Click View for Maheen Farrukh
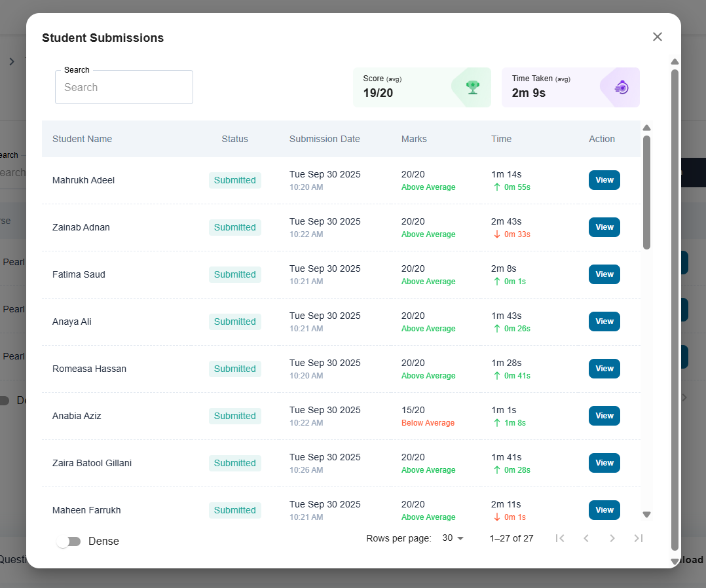This screenshot has width=706, height=588. point(604,509)
